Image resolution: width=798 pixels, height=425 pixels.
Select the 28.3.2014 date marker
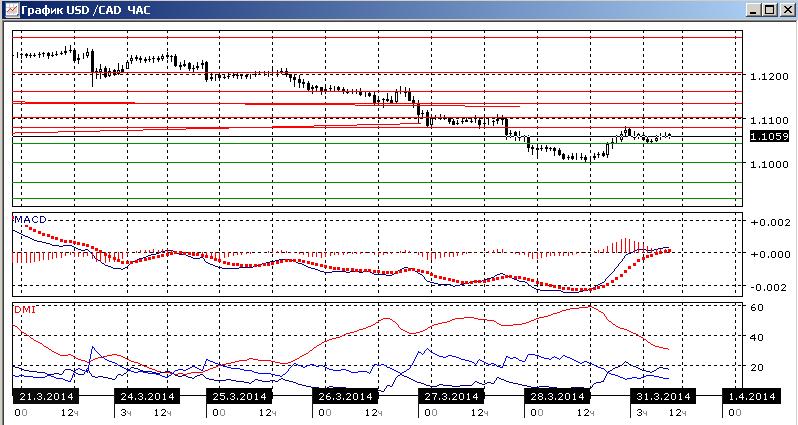pos(557,396)
